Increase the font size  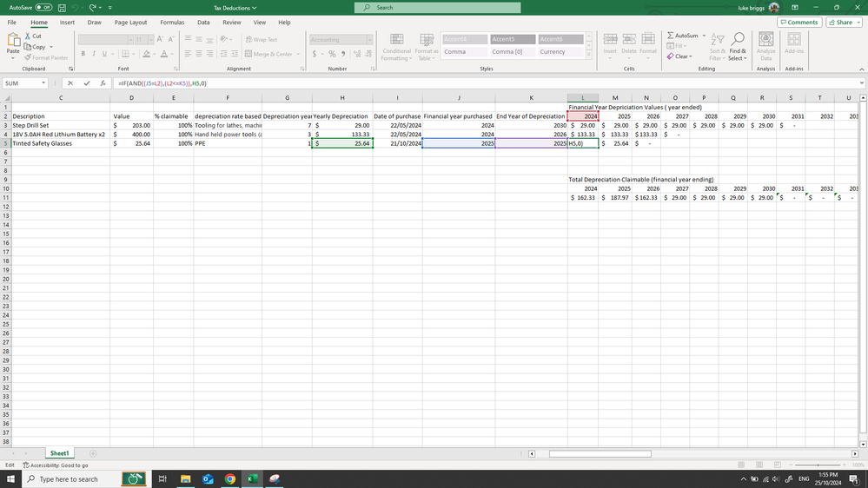click(x=160, y=39)
